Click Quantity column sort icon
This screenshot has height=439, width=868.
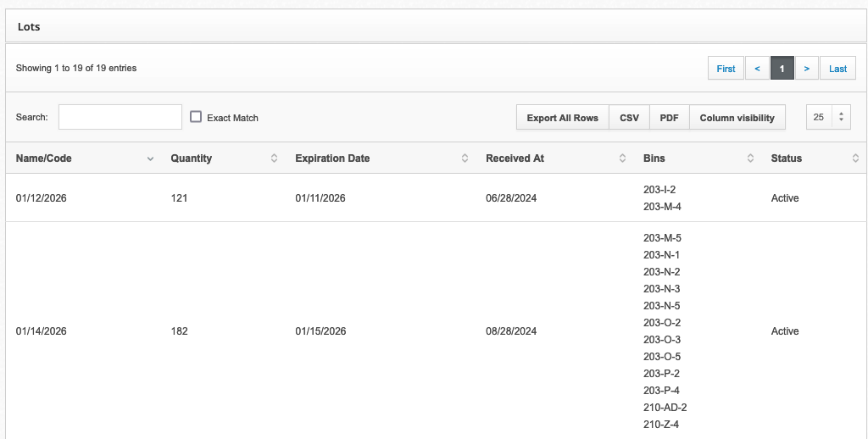tap(274, 158)
